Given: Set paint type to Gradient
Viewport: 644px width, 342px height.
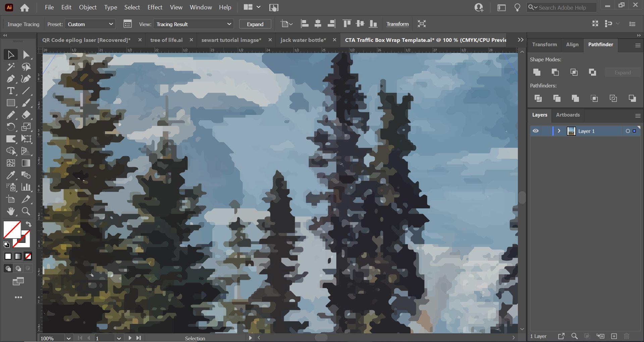Looking at the screenshot, I should coord(18,257).
